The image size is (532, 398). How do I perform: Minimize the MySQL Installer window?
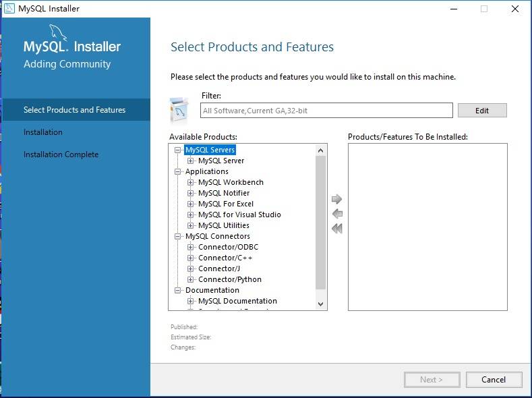(x=454, y=9)
